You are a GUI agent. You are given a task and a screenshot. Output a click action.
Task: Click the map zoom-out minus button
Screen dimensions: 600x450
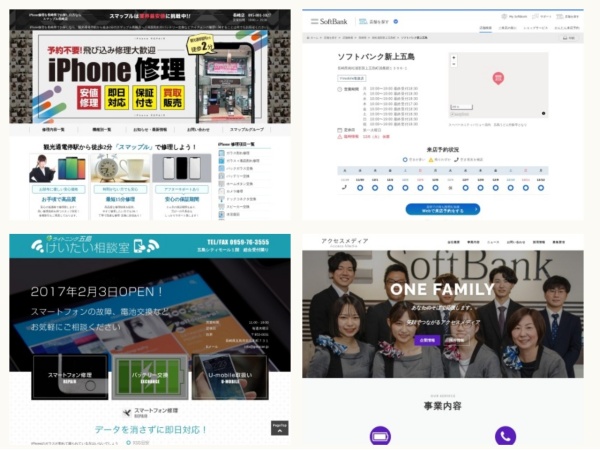[454, 64]
